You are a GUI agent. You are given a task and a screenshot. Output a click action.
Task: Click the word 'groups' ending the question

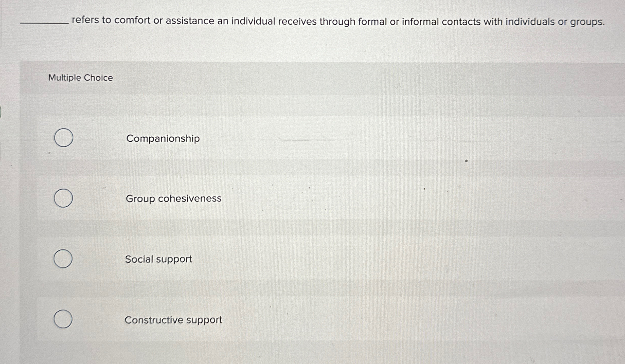587,22
